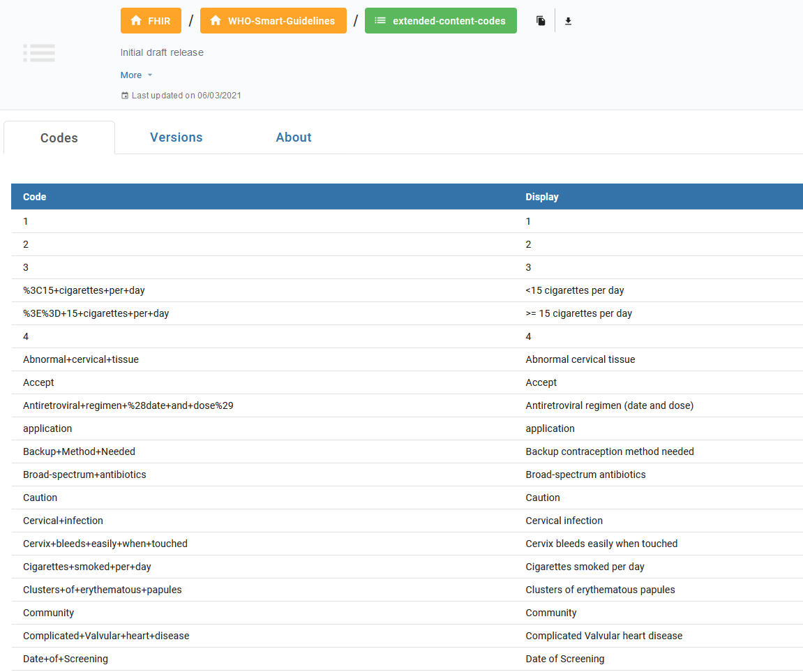Click display '<15 cigarettes per day'

click(575, 290)
